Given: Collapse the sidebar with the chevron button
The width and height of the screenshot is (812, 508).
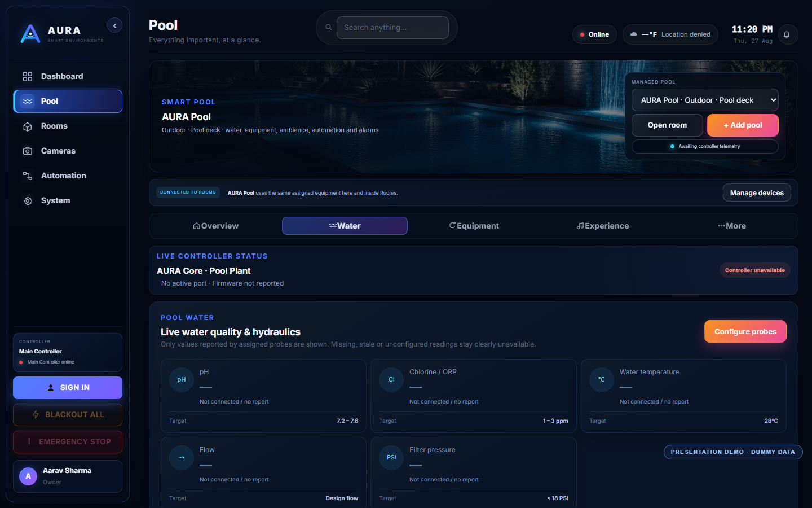Looking at the screenshot, I should coord(114,25).
